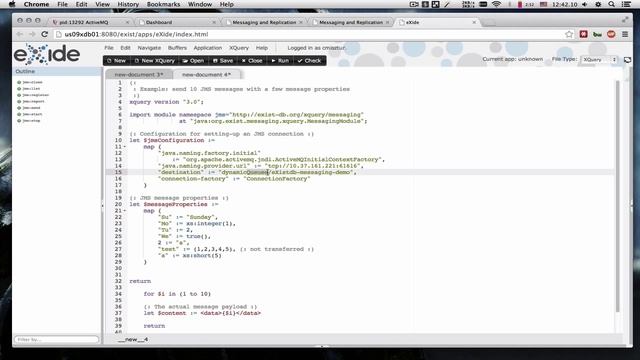Screen dimensions: 640x360
Task: Switch to the first Messaging and Replication tab
Action: (x=264, y=22)
